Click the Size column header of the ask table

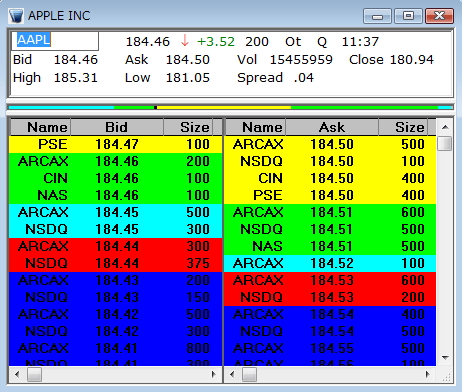click(x=403, y=127)
